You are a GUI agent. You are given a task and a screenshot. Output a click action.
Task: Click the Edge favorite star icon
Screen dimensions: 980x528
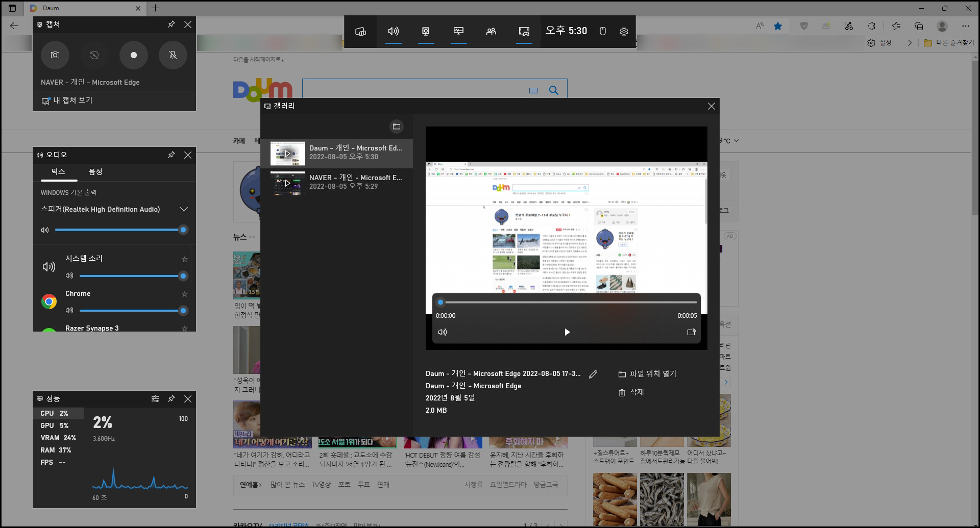pyautogui.click(x=778, y=26)
